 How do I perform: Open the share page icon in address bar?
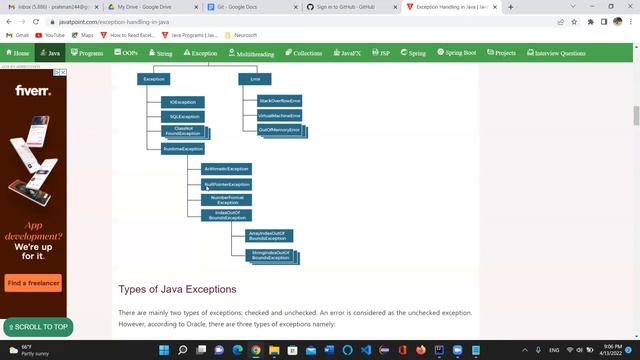[x=560, y=22]
